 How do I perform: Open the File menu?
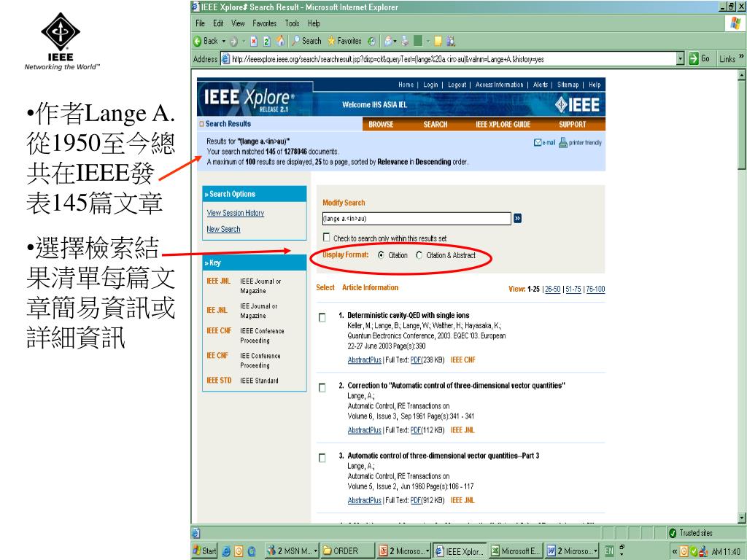click(x=200, y=23)
